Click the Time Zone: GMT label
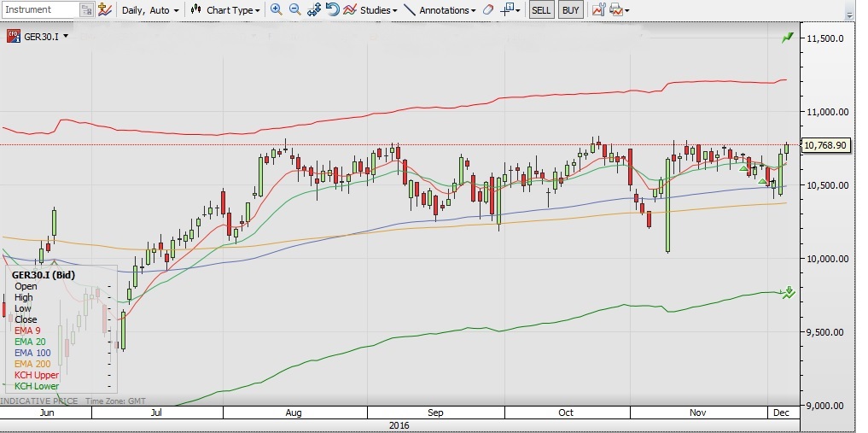Viewport: 868px width, 433px height. pos(115,401)
